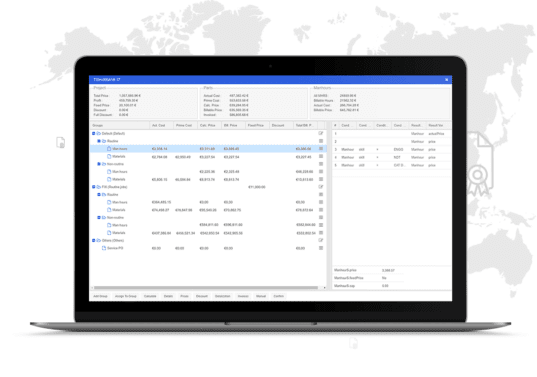The image size is (537, 377).
Task: Select the highlighted Man-hours row under Routine
Action: (208, 149)
